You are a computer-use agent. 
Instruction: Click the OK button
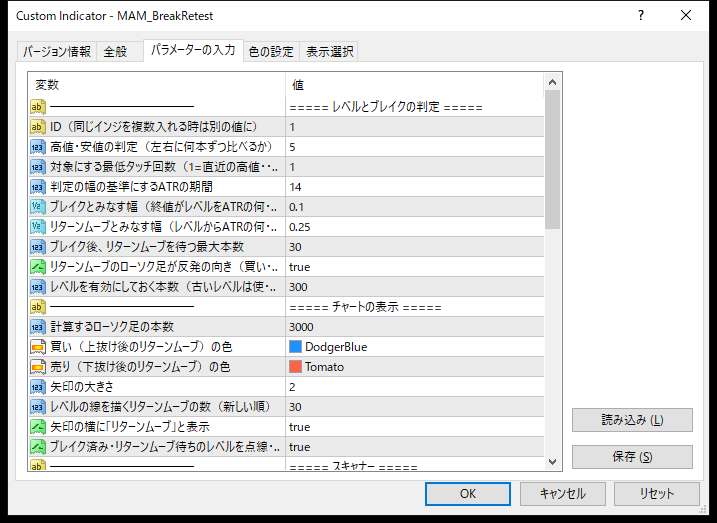[x=468, y=494]
